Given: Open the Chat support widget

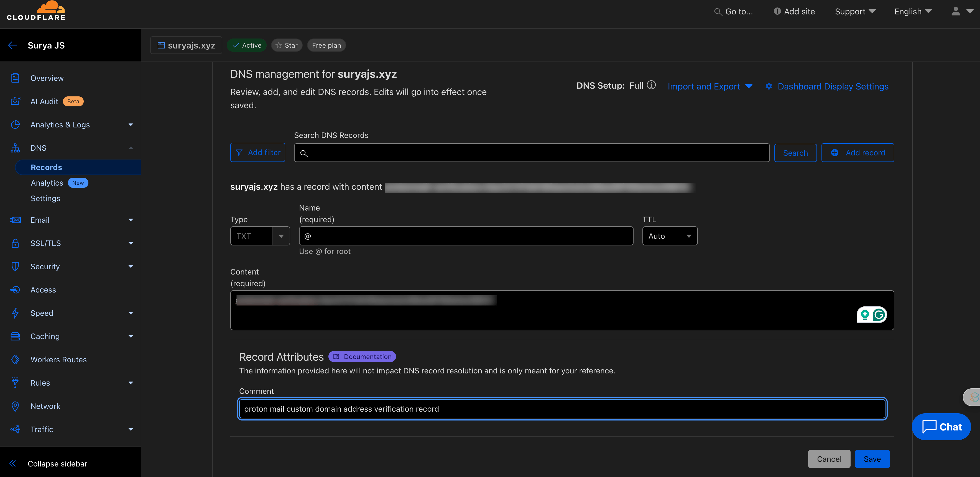Looking at the screenshot, I should [941, 427].
